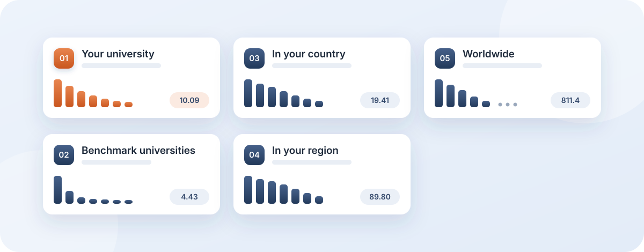The height and width of the screenshot is (252, 644).
Task: Select the In your country heading
Action: click(x=309, y=54)
